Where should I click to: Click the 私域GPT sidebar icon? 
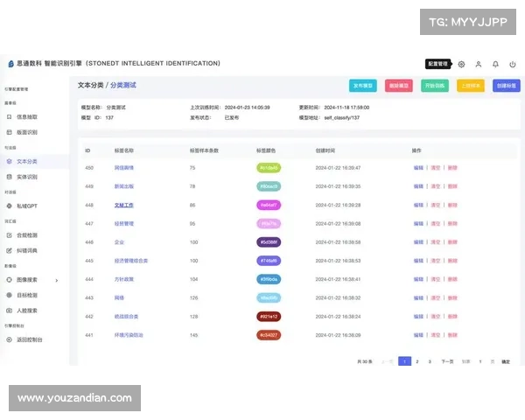click(x=10, y=206)
